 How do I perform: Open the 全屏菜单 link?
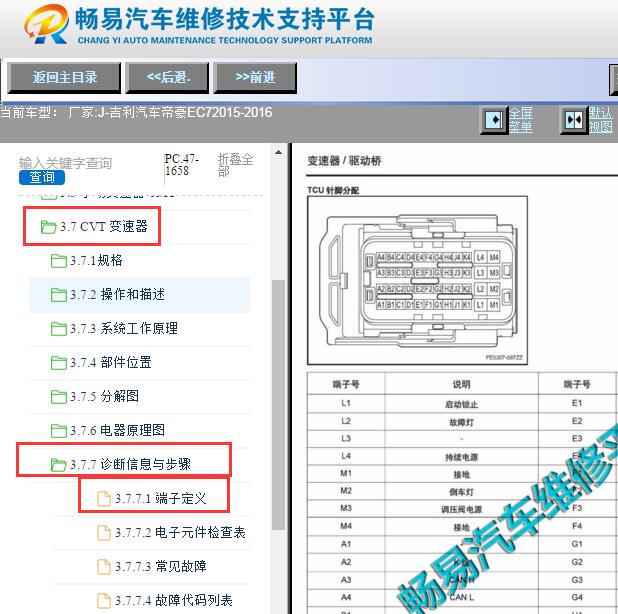tap(521, 120)
